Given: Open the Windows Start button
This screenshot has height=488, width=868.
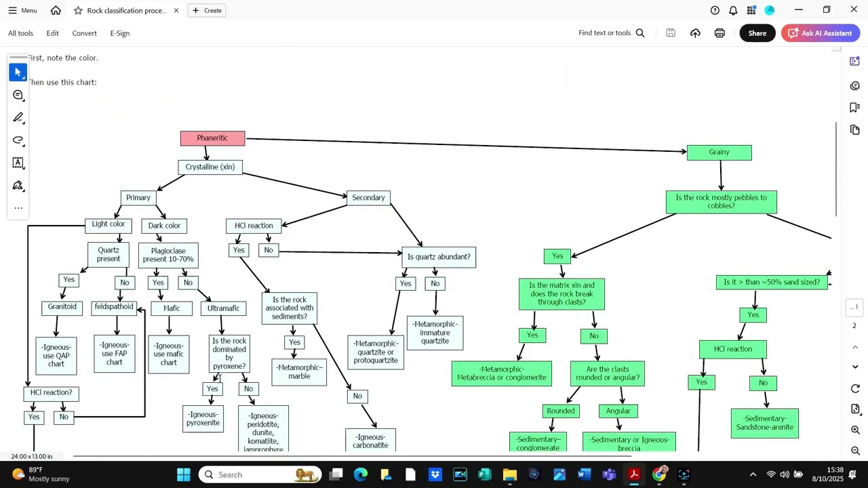Looking at the screenshot, I should point(184,474).
